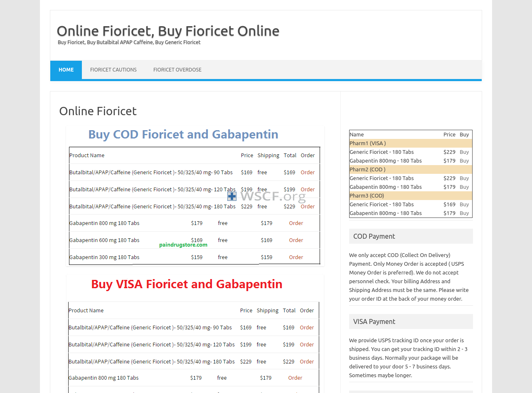Open the FIORICET OVERDOSE menu item
Image resolution: width=532 pixels, height=393 pixels.
click(177, 70)
